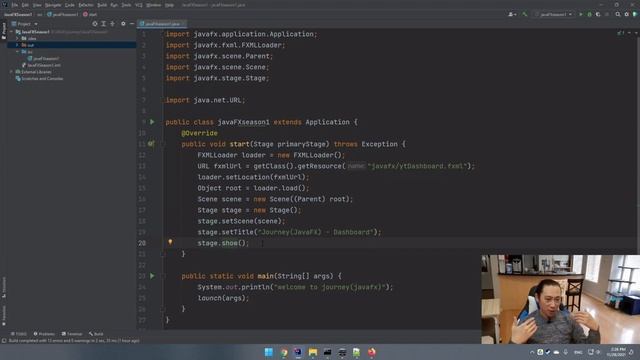The height and width of the screenshot is (360, 640).
Task: Open the Build tool window
Action: [x=96, y=334]
